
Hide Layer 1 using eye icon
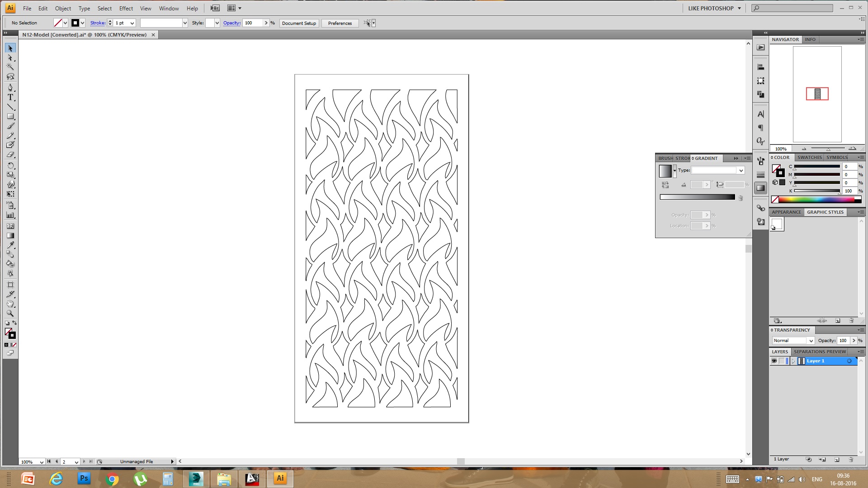click(774, 361)
